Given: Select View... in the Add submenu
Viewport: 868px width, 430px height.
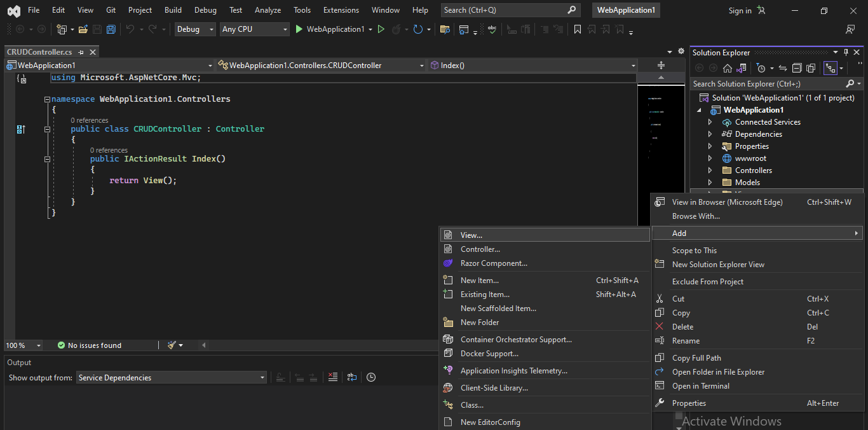Looking at the screenshot, I should pos(545,235).
